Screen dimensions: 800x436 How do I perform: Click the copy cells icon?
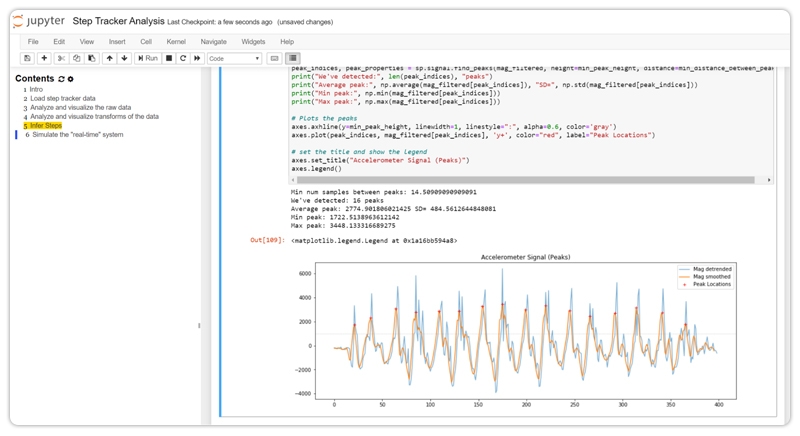pos(77,59)
